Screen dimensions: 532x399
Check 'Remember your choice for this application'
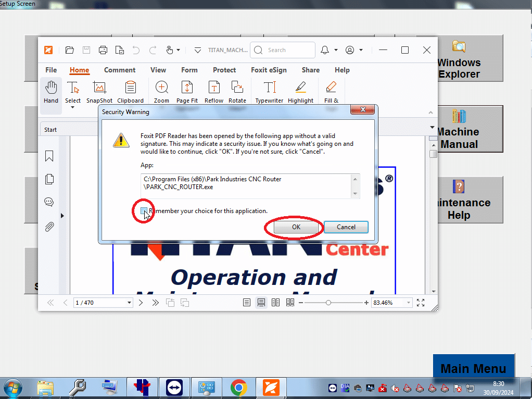[144, 211]
